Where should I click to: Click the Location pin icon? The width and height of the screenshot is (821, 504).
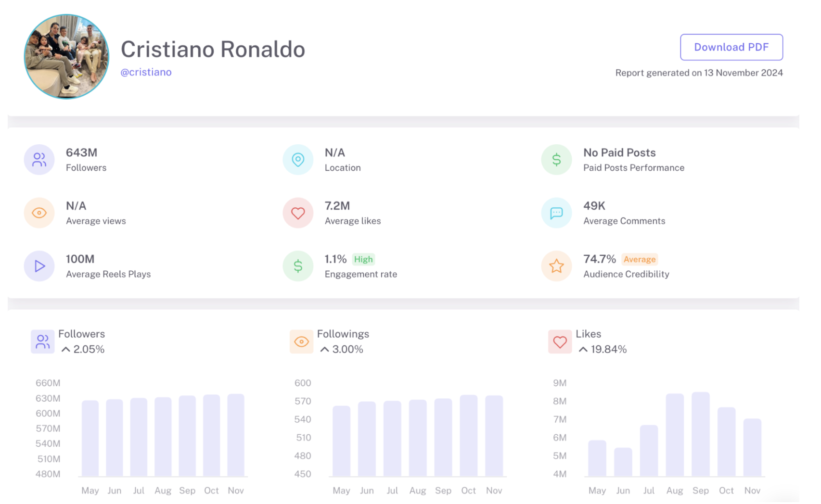(298, 160)
